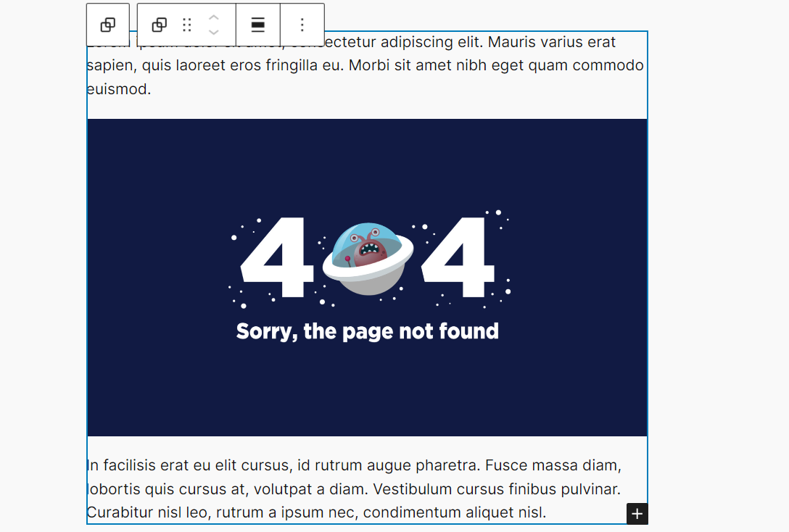
Task: Click the words "Mauris varius erat"
Action: click(551, 42)
